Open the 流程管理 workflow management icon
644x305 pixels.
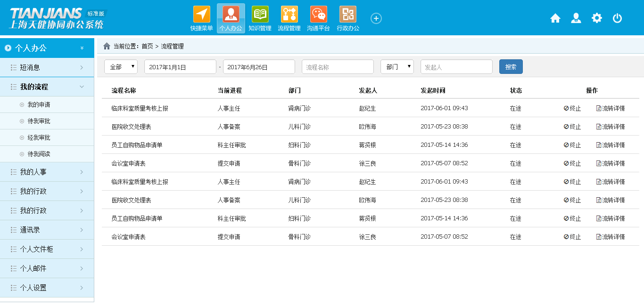(289, 15)
